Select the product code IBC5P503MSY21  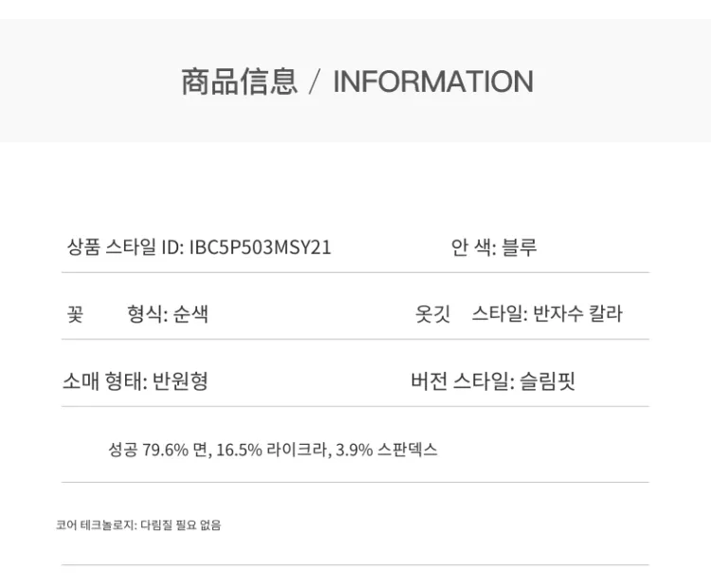[x=261, y=248]
